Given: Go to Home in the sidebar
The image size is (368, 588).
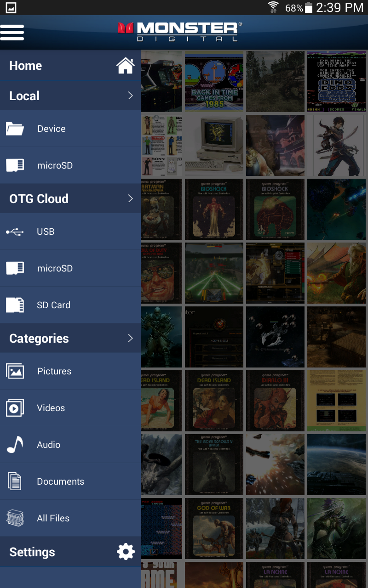Looking at the screenshot, I should pyautogui.click(x=70, y=66).
